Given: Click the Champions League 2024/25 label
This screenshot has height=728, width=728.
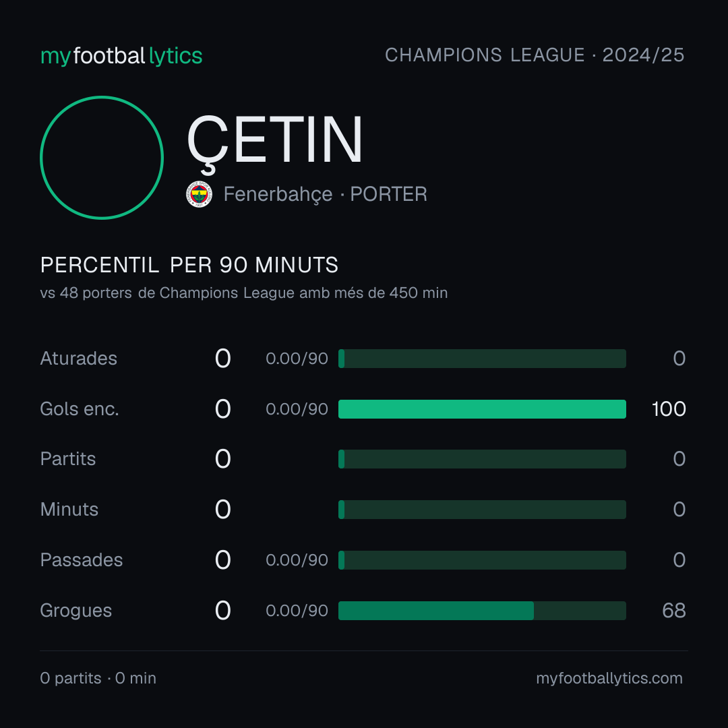Looking at the screenshot, I should (535, 55).
